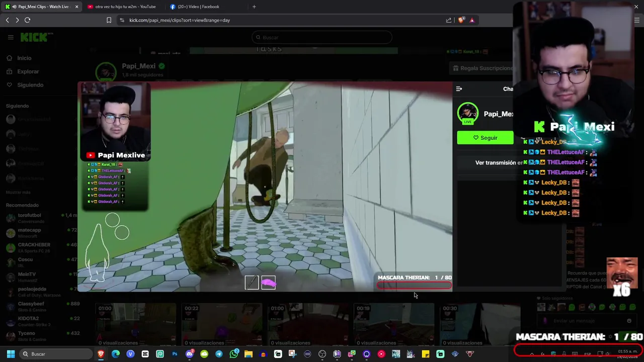The image size is (644, 362).
Task: Click the green Seguir button
Action: point(485,138)
